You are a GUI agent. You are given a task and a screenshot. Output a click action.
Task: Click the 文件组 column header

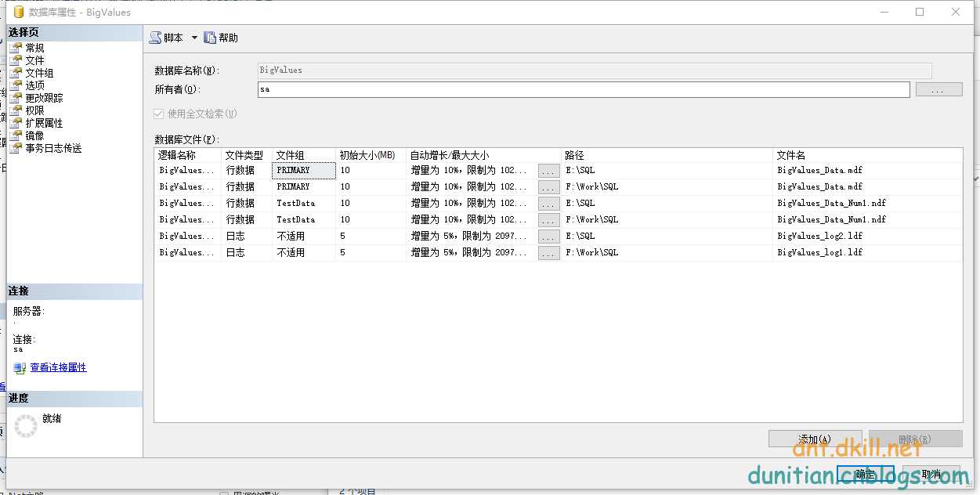(304, 155)
